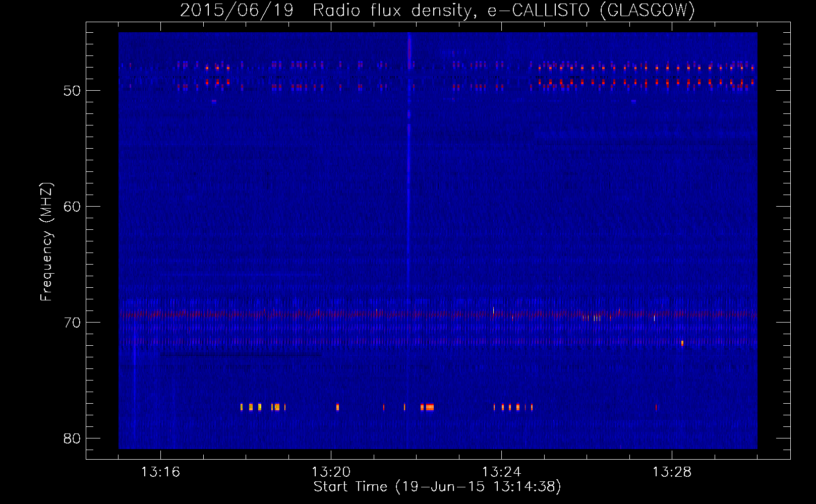Click the '13:20' time tick label
The width and height of the screenshot is (816, 504).
(331, 472)
